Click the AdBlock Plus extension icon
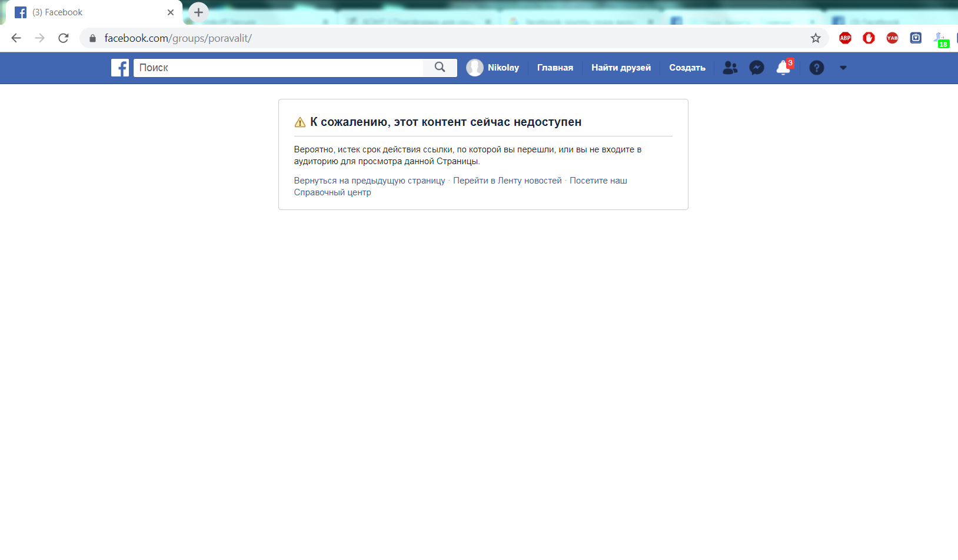This screenshot has width=958, height=560. pyautogui.click(x=845, y=38)
